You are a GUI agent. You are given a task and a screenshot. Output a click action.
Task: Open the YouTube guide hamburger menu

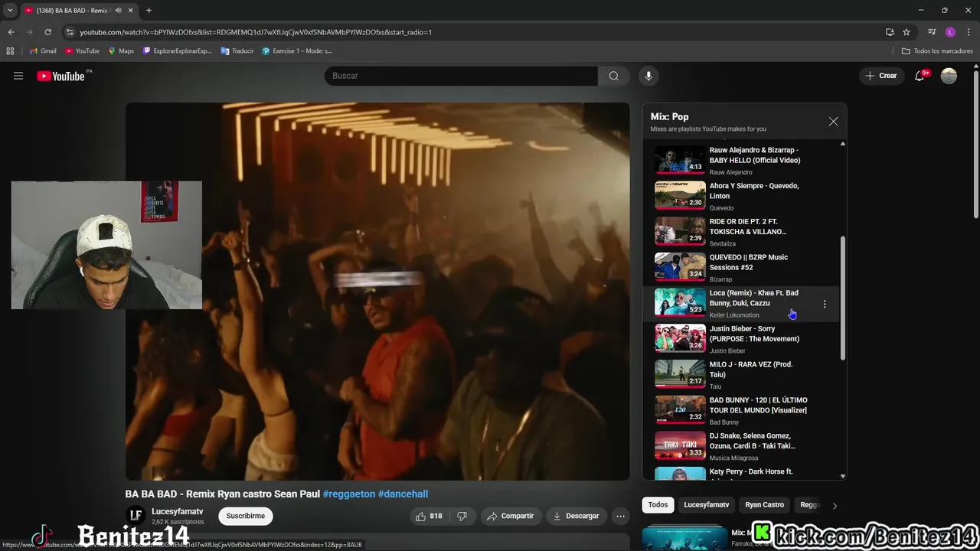(18, 76)
